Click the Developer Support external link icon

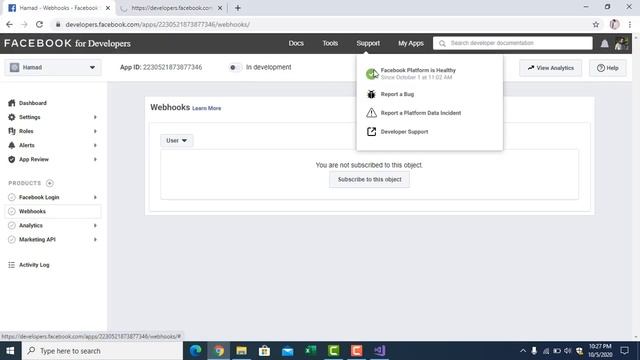(371, 131)
